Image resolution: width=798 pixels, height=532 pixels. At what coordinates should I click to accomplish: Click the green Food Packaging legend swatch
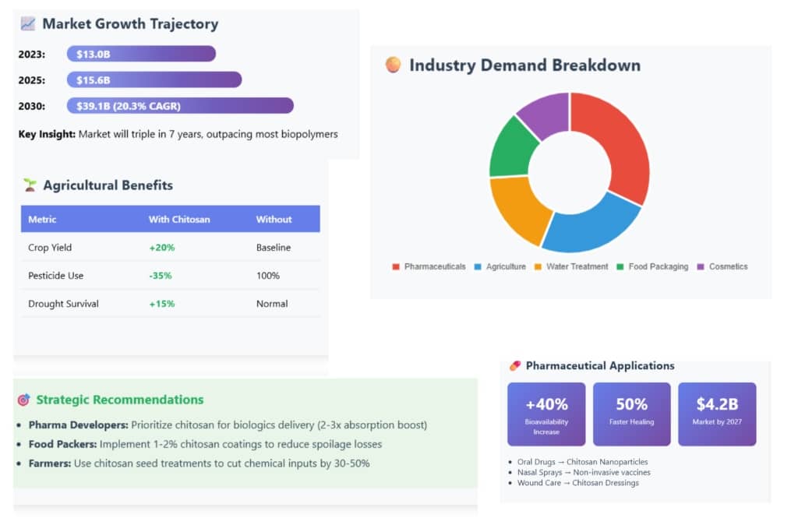point(620,266)
